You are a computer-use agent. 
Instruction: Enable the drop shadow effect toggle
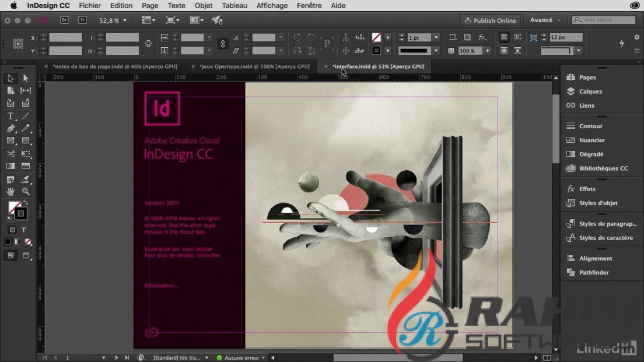(x=468, y=37)
